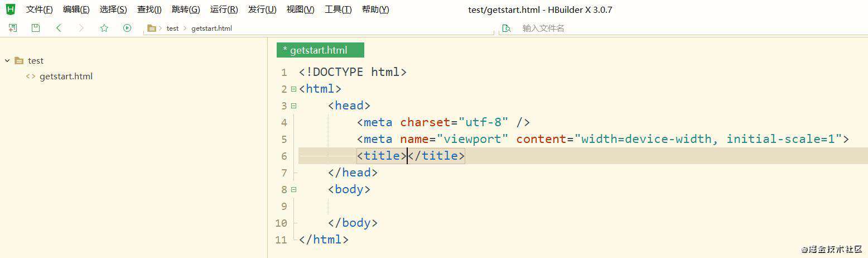Screen dimensions: 868x258
Task: Select getstart.html in the project tree
Action: coord(66,77)
